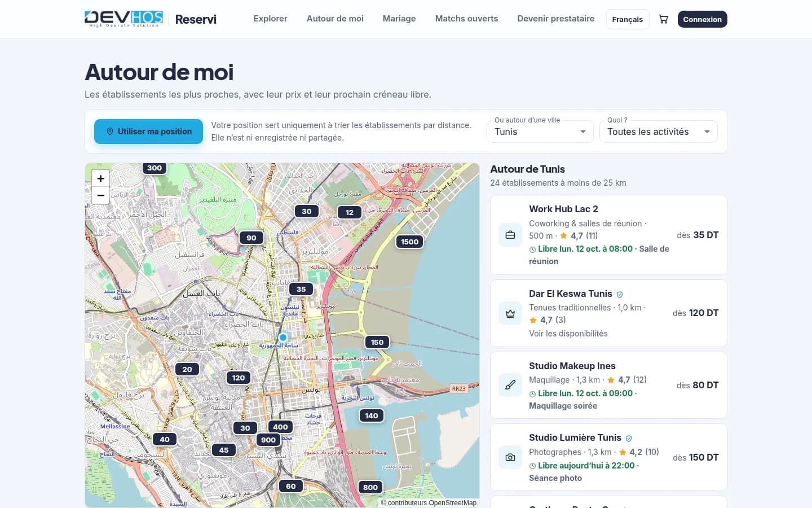Select the 140 price marker on the map

tap(372, 415)
